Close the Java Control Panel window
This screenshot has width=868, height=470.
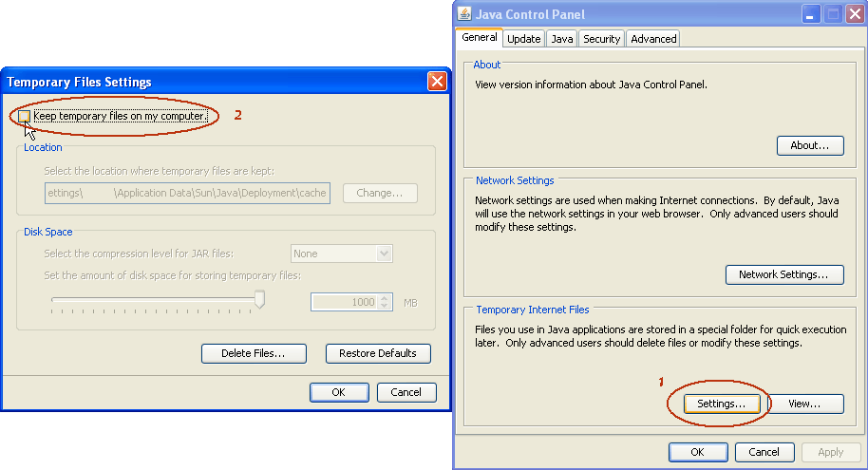856,14
